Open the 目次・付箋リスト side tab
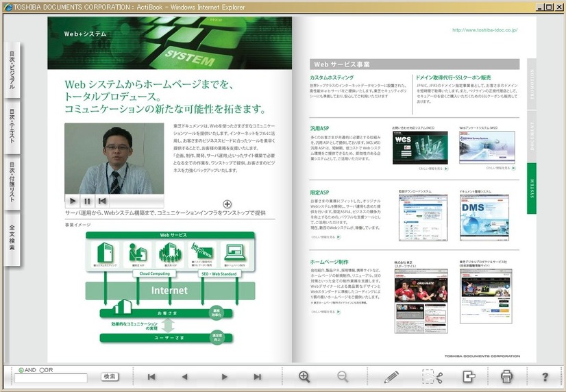 [x=12, y=183]
